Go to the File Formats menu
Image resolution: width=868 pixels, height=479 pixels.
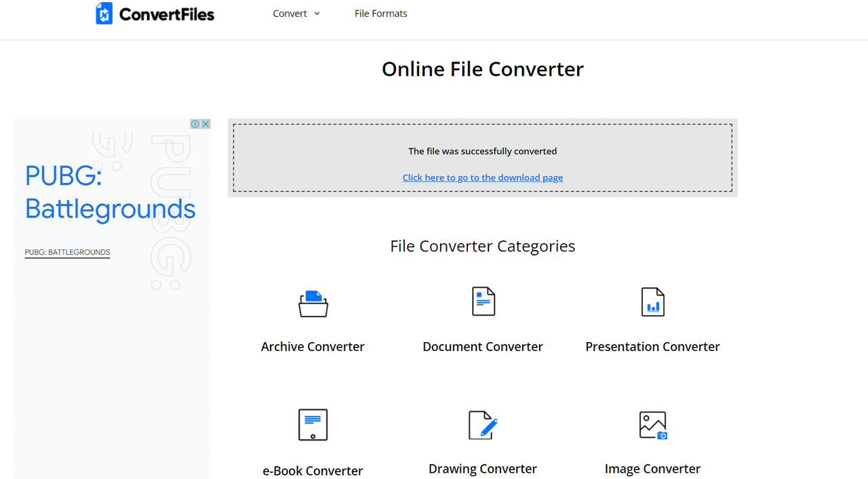tap(381, 14)
